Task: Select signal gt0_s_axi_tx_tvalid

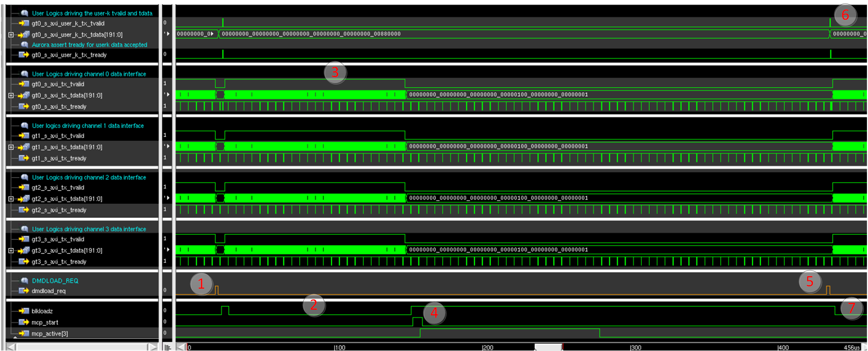Action: pyautogui.click(x=57, y=84)
